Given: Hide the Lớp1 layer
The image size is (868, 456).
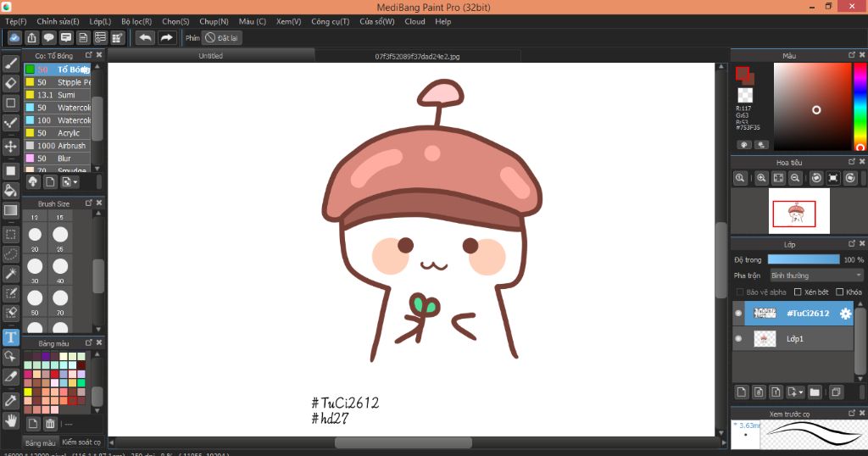Looking at the screenshot, I should pos(738,338).
